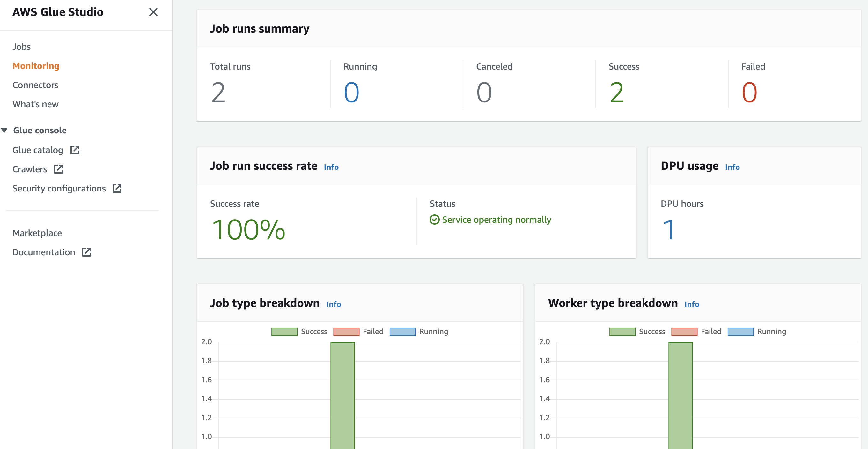Screen dimensions: 868x449
Task: Click the 100% success rate value
Action: pos(248,230)
